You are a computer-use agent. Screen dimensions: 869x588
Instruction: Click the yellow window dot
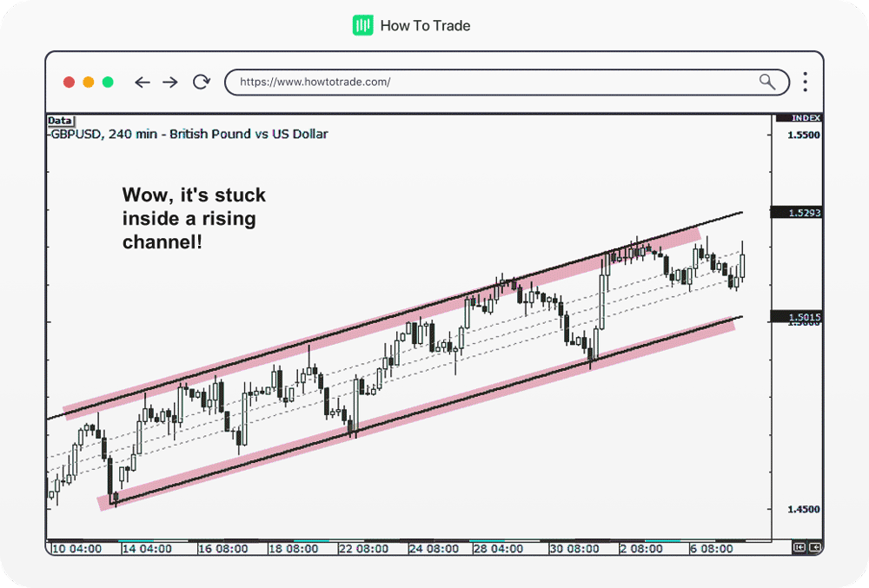click(x=88, y=83)
